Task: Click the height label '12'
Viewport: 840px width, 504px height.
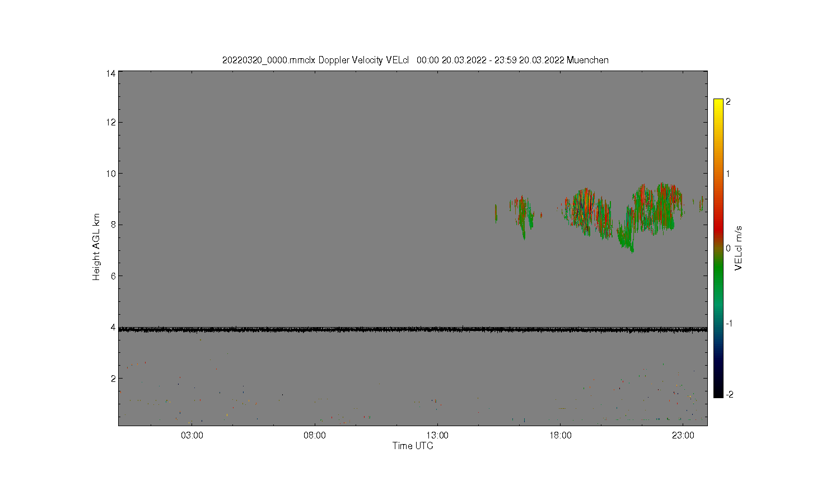Action: [111, 122]
